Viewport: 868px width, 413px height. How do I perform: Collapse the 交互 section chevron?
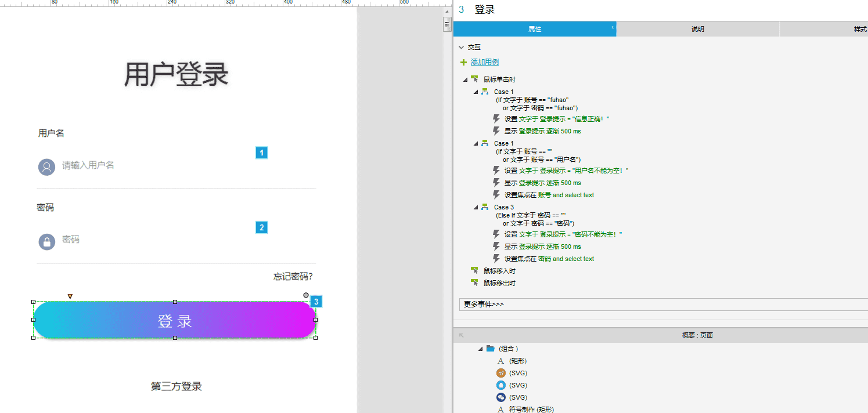461,48
